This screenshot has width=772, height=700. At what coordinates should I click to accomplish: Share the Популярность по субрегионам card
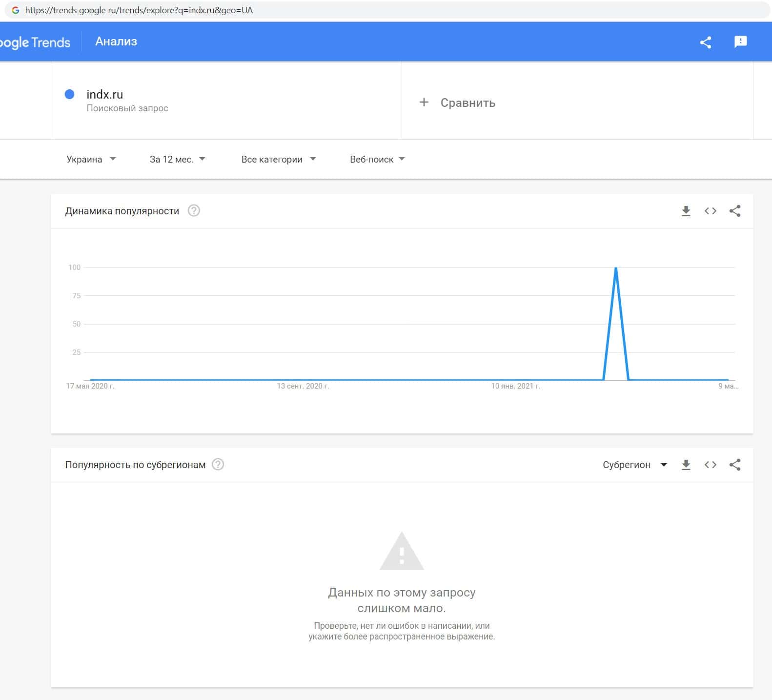(x=735, y=465)
